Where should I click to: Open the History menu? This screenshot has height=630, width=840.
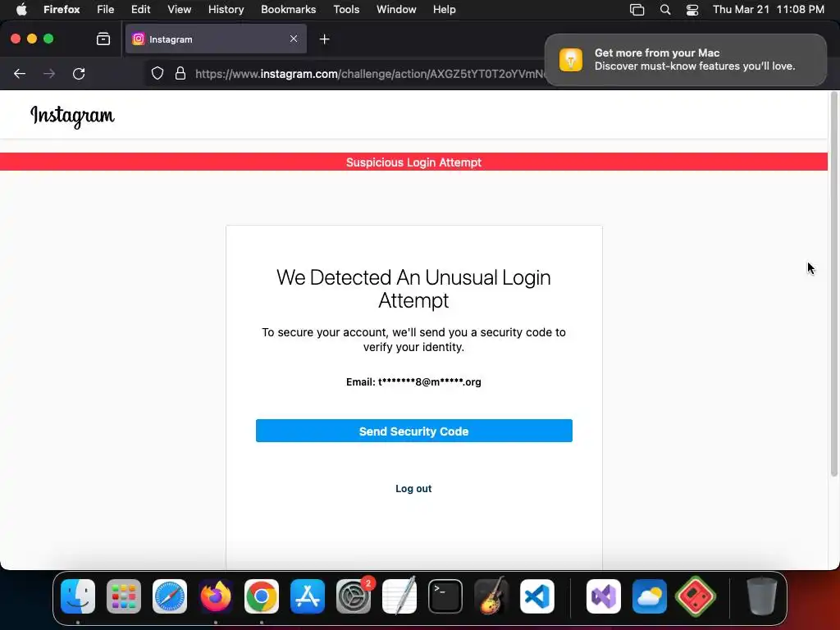click(226, 10)
